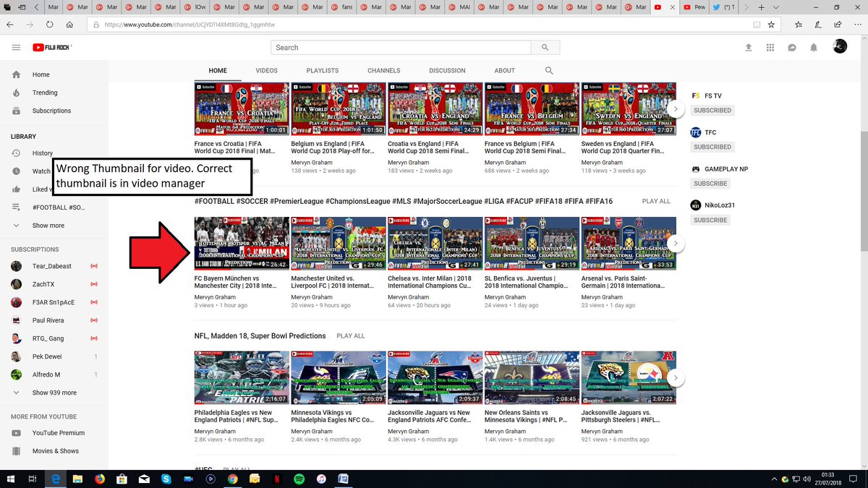Open new browser tab plus button

point(761,7)
